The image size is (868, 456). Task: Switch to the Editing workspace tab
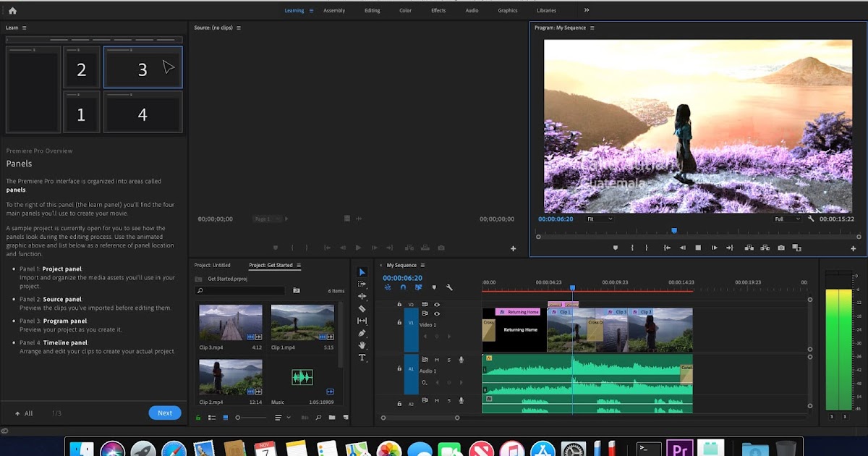[x=372, y=11]
